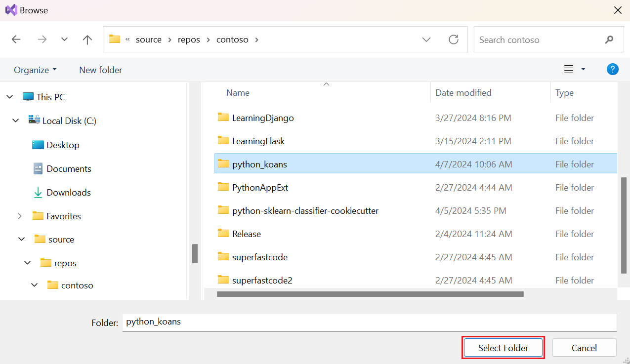Collapse the This PC tree node
The height and width of the screenshot is (364, 630).
point(9,97)
